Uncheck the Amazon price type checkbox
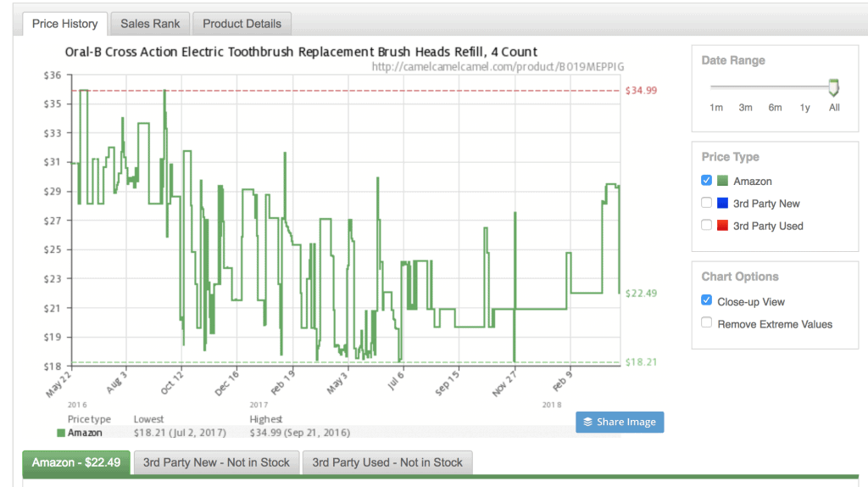 coord(707,181)
